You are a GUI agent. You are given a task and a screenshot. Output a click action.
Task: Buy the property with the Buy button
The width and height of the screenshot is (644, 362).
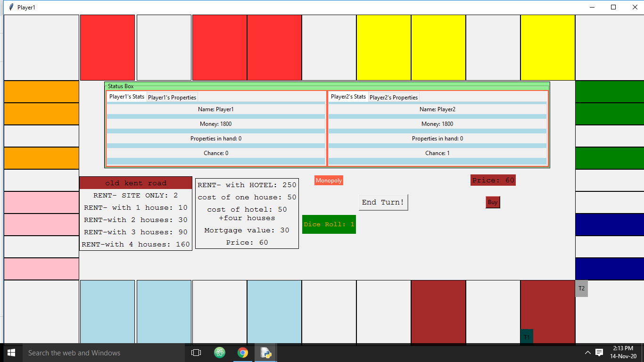493,202
